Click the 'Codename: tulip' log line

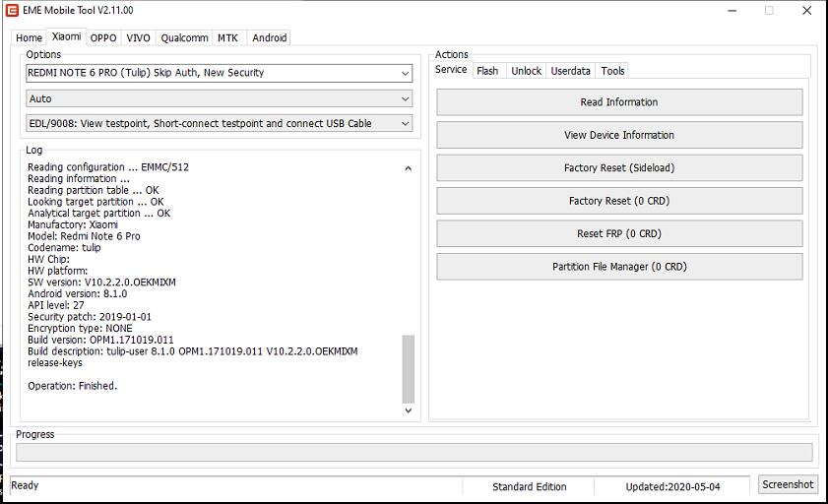pos(64,247)
